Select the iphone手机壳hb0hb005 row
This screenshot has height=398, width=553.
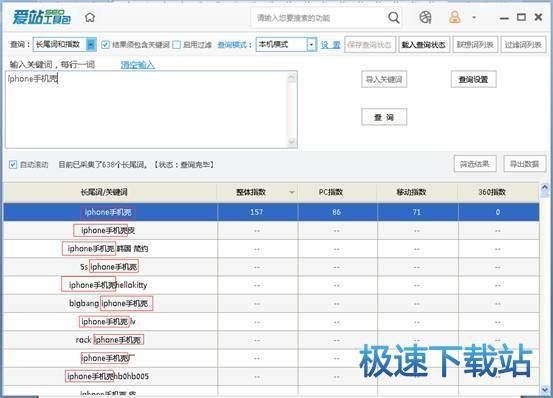271,376
